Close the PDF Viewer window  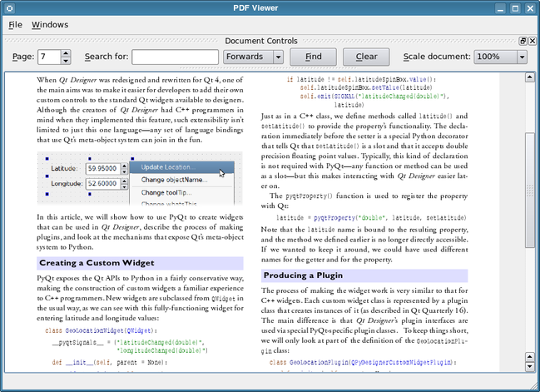pos(530,8)
